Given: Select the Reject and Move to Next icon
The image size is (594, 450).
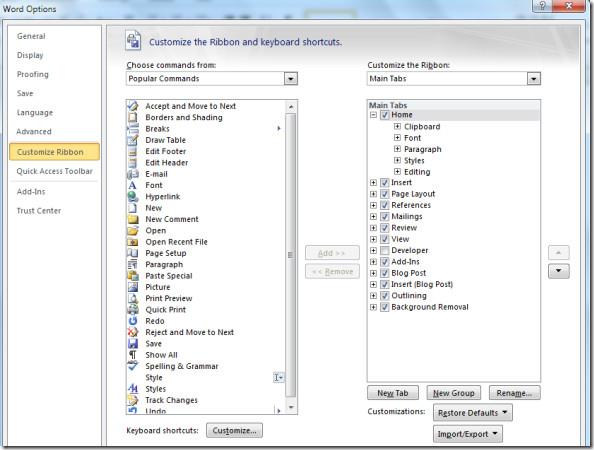Looking at the screenshot, I should click(x=133, y=332).
